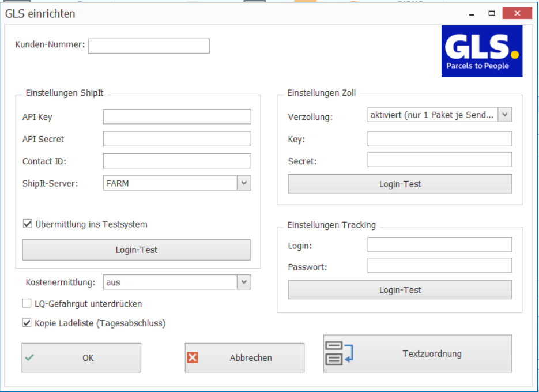Maximize the GLS einrichten window

coord(492,13)
